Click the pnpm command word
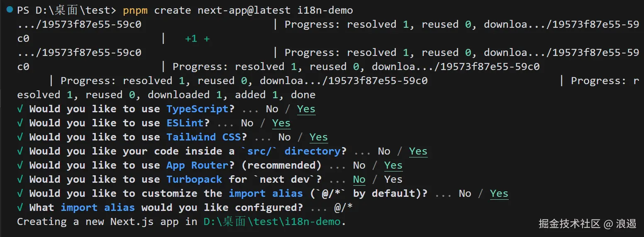 (135, 10)
